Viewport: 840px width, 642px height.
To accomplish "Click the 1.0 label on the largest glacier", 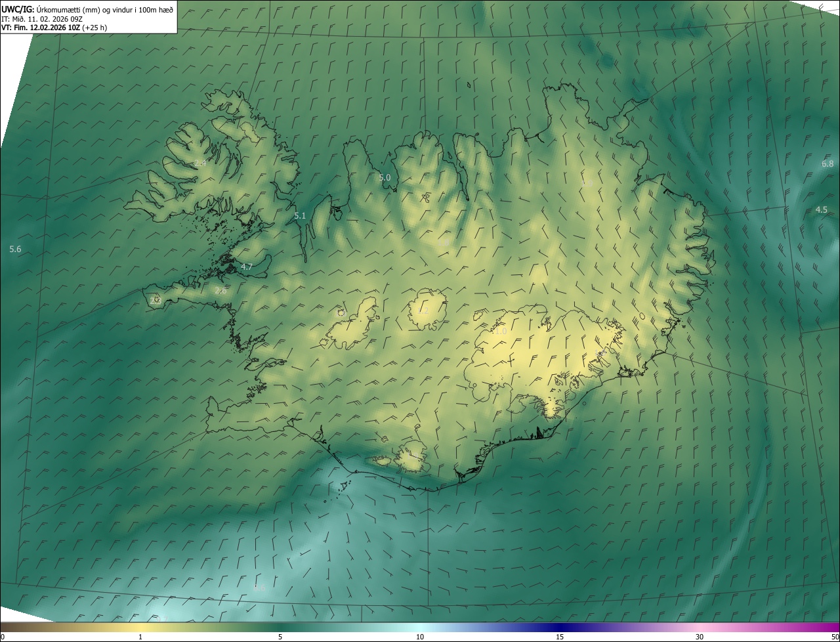I will click(x=501, y=332).
